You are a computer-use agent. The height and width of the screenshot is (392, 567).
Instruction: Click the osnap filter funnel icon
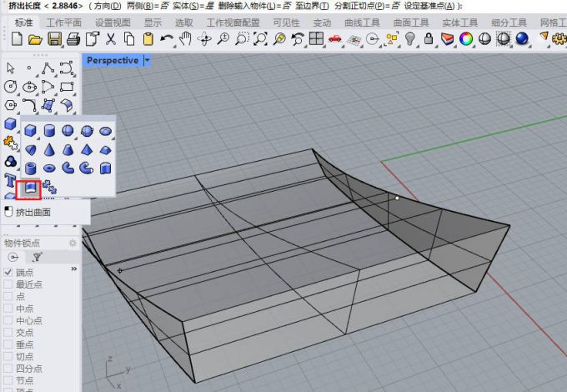click(37, 257)
